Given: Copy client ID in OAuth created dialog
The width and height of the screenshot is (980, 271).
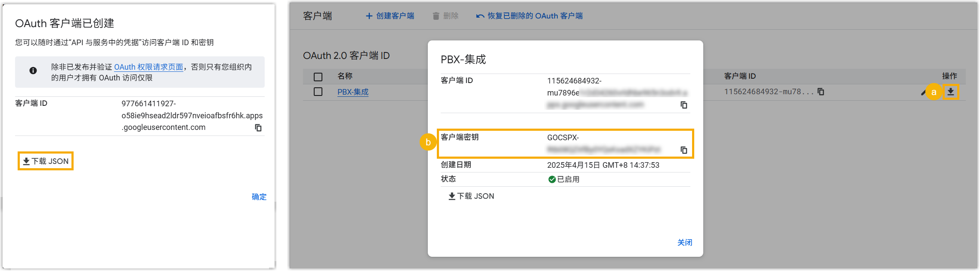Looking at the screenshot, I should (258, 128).
